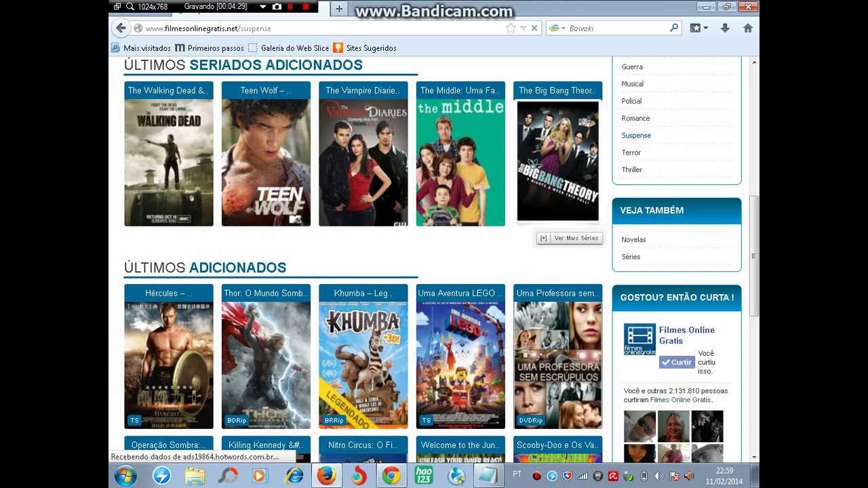Image resolution: width=868 pixels, height=488 pixels.
Task: Click the Bandicam 1024x768 resolution label
Action: 153,7
